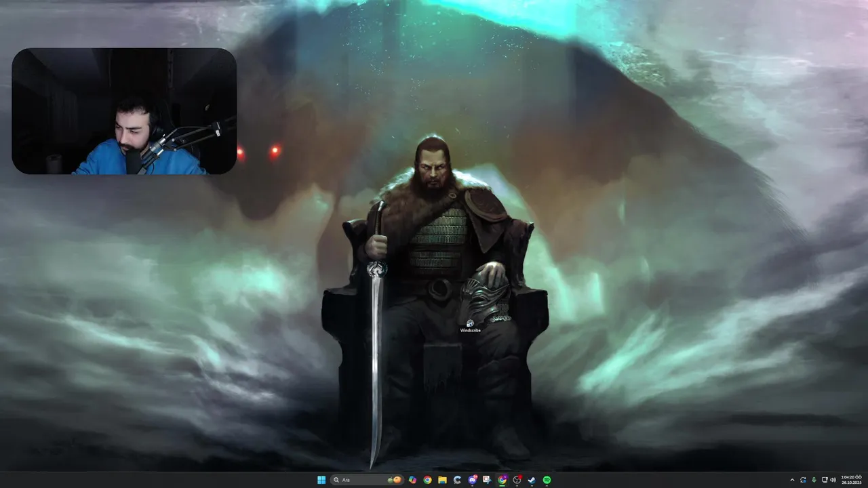This screenshot has height=488, width=868.
Task: Open the volume speaker tray icon
Action: (x=833, y=480)
